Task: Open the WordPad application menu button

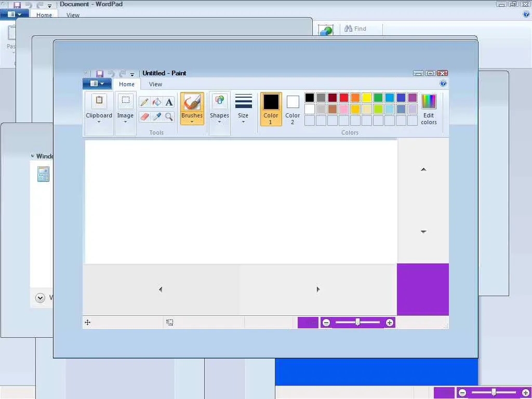Action: point(14,15)
